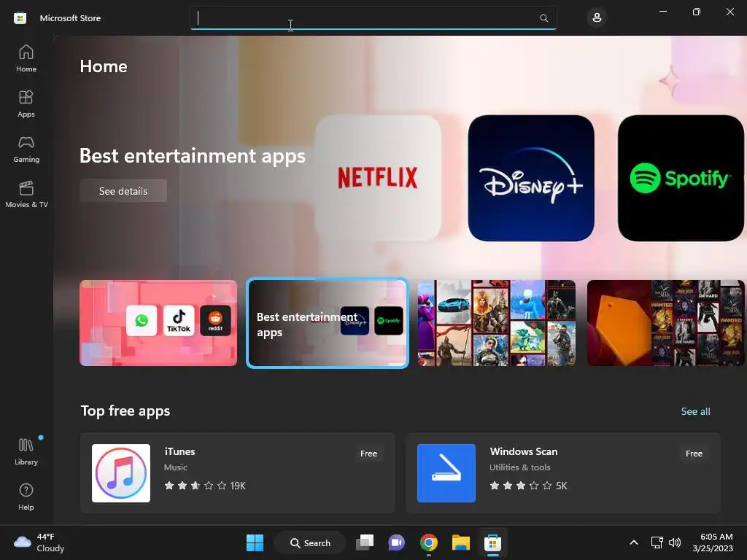Select the games collage banner
Image resolution: width=747 pixels, height=560 pixels.
point(496,323)
